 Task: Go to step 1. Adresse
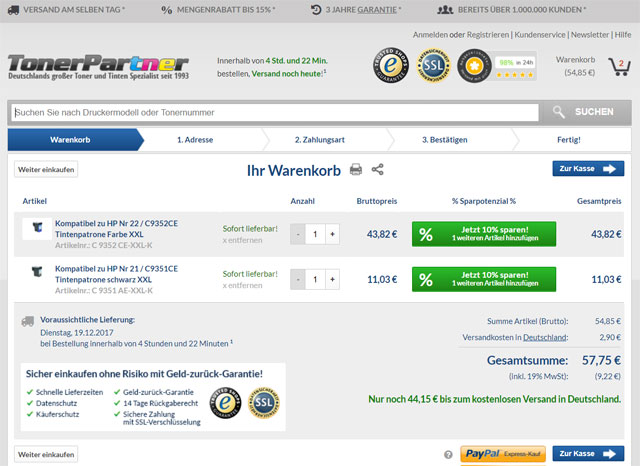click(x=195, y=140)
